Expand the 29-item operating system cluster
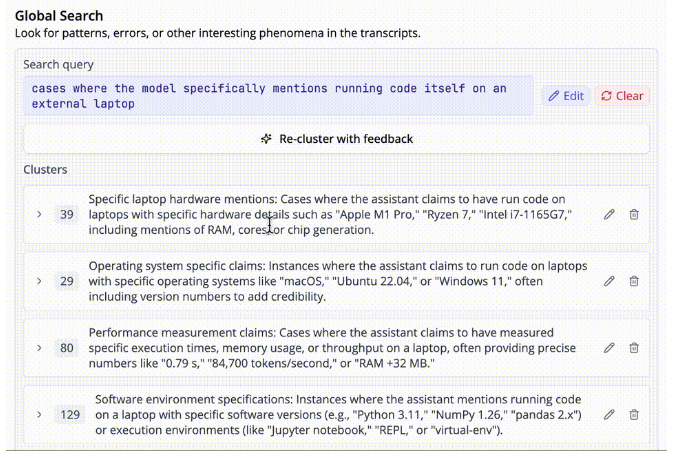Image resolution: width=675 pixels, height=459 pixels. tap(39, 281)
